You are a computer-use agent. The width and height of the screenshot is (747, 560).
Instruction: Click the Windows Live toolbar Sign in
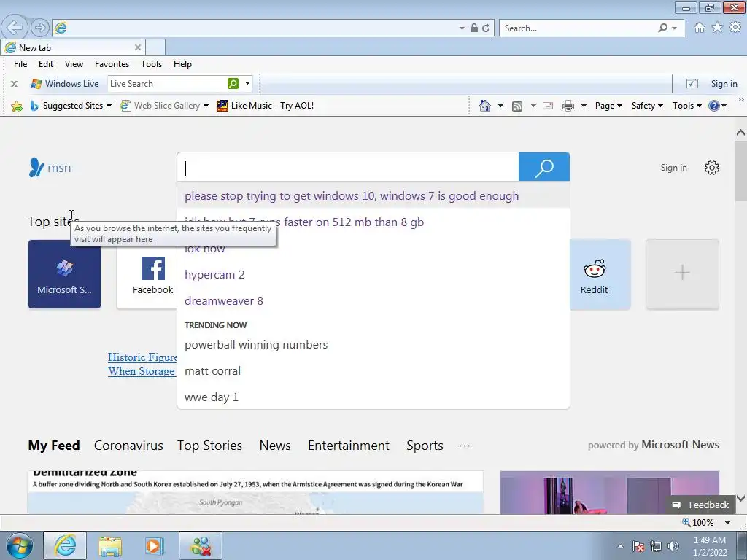point(724,84)
